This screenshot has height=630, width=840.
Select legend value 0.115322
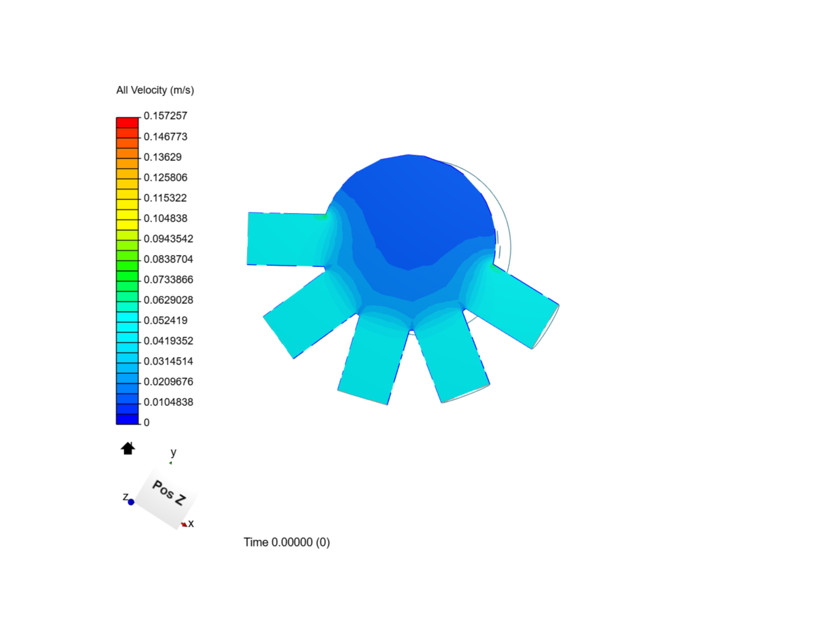click(166, 198)
